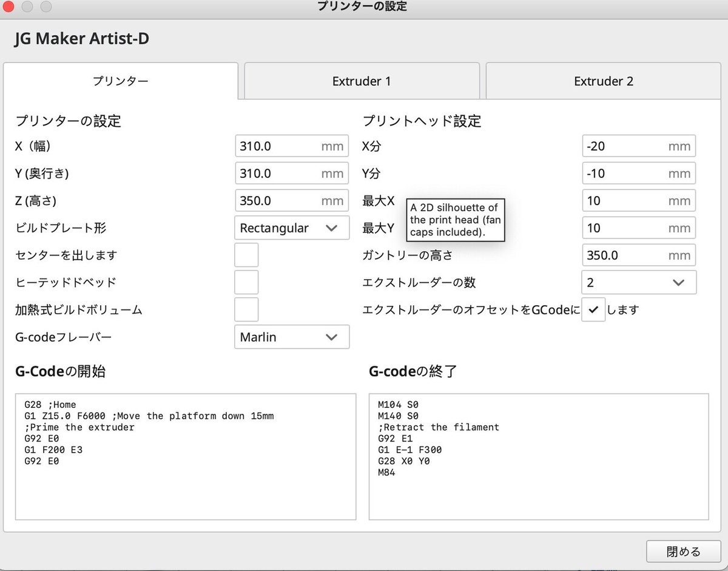Select the プリンター tab
Viewport: 728px width, 571px height.
point(120,81)
